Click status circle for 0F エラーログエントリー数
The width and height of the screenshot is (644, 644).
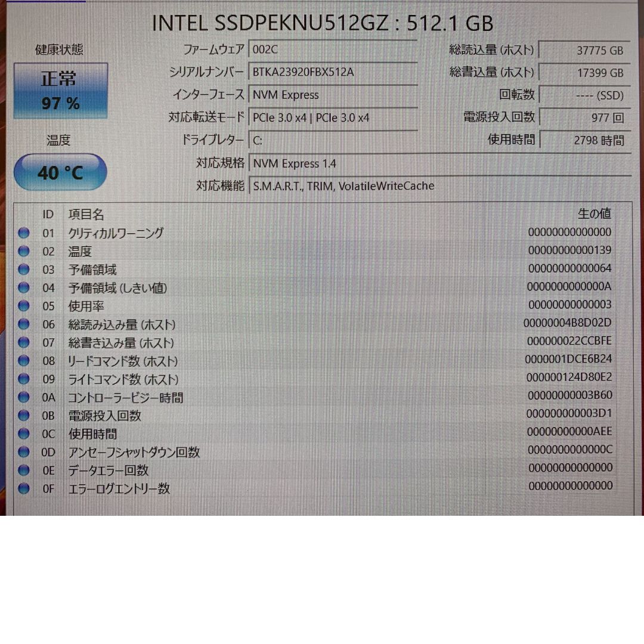tap(24, 488)
